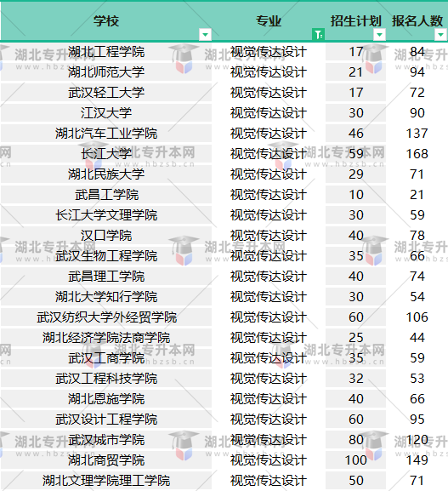Select applicant count 149 for 湖北商贸学院
448x491 pixels.
(x=417, y=460)
